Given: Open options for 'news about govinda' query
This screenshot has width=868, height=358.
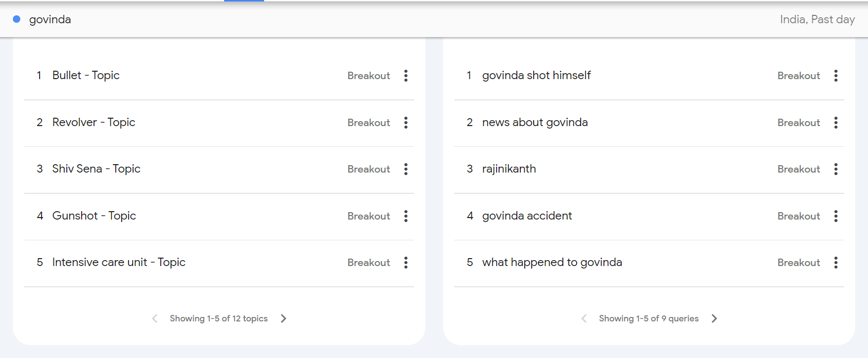Looking at the screenshot, I should pyautogui.click(x=835, y=123).
